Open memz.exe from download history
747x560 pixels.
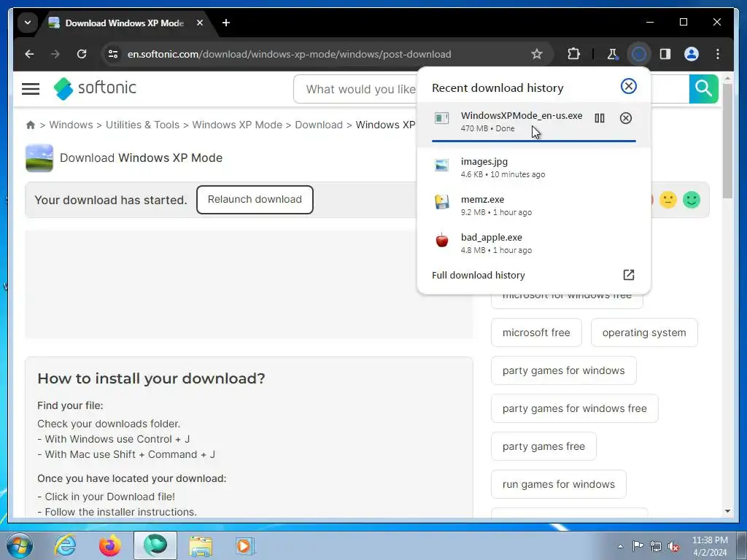(x=533, y=205)
